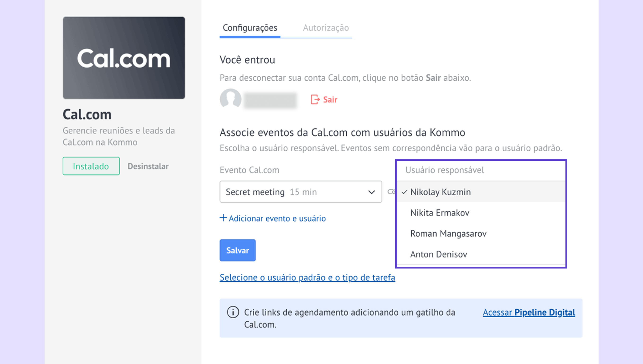The image size is (643, 364).
Task: Switch to the Autorização tab
Action: [326, 28]
